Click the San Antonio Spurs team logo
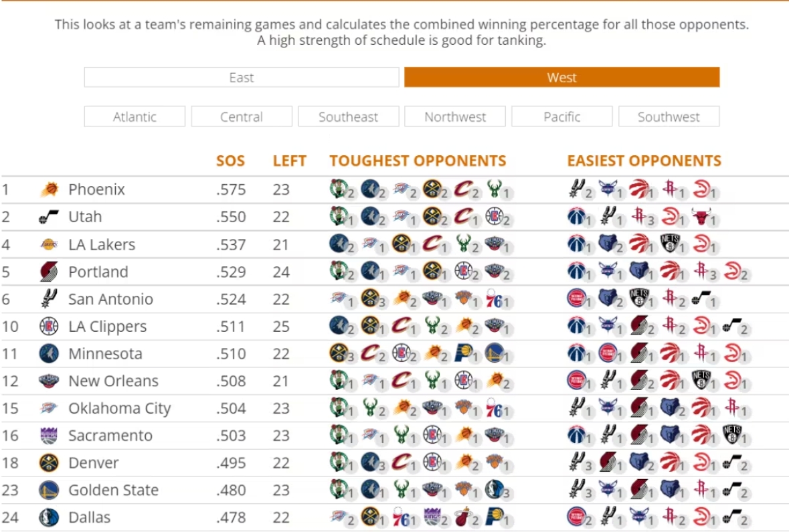 coord(49,299)
